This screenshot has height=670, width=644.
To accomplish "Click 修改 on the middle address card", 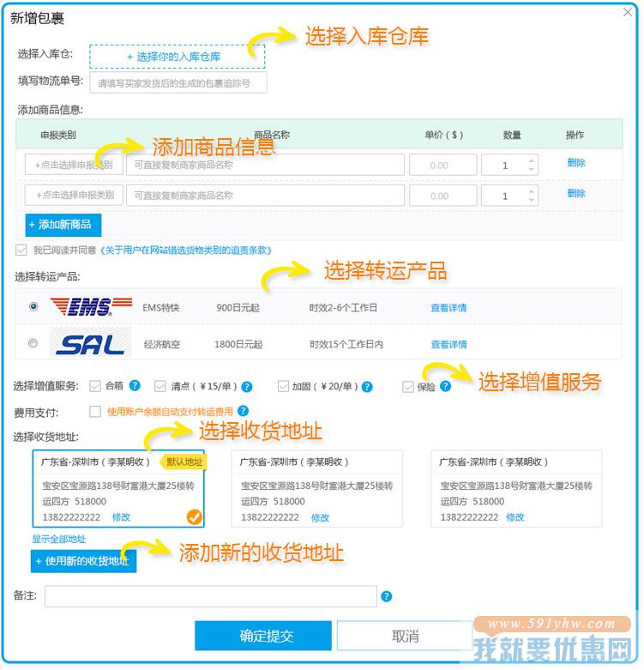I will pyautogui.click(x=320, y=518).
